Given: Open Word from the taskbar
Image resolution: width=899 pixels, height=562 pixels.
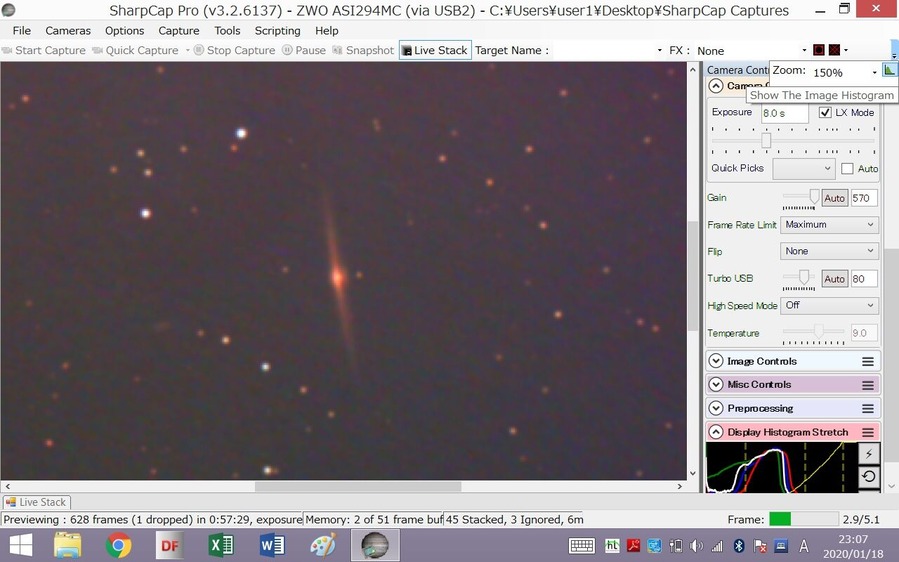Looking at the screenshot, I should click(x=272, y=545).
